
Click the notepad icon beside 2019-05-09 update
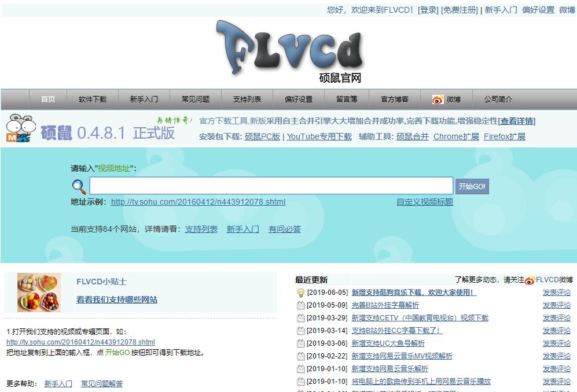[x=300, y=305]
